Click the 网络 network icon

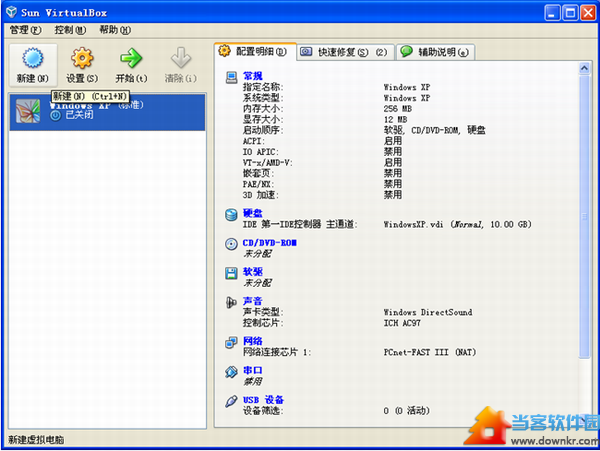tap(231, 342)
